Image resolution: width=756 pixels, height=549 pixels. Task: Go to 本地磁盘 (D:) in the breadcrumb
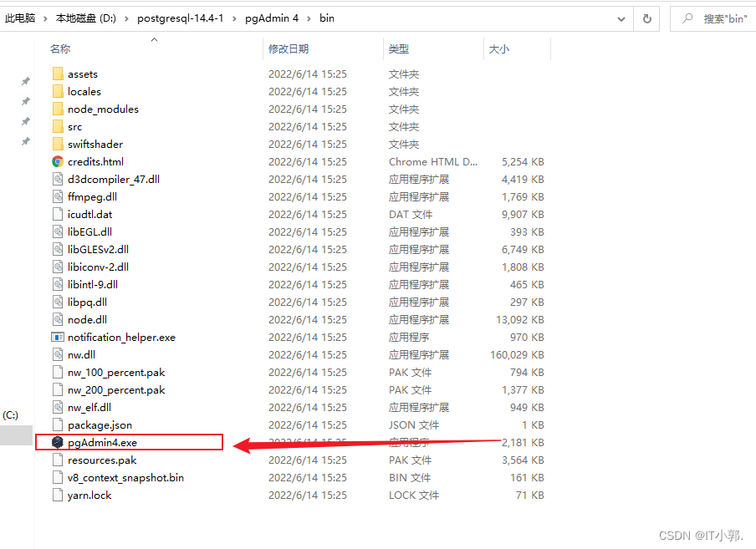click(x=86, y=18)
